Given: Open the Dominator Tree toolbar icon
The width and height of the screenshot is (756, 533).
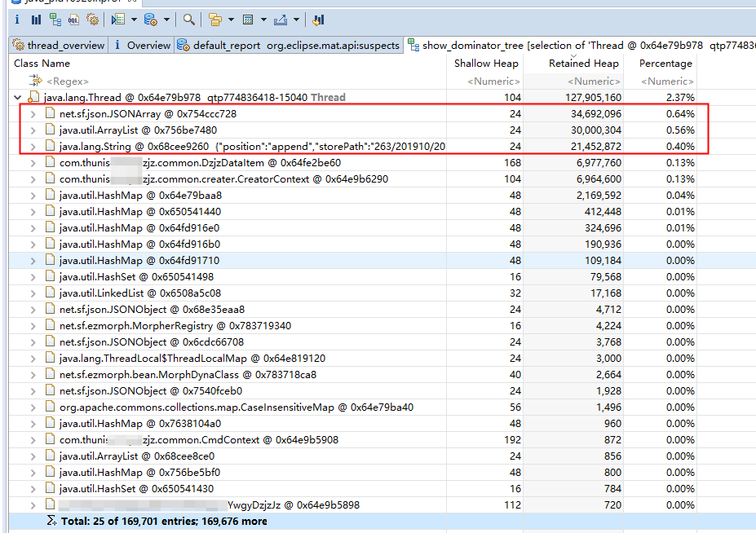Looking at the screenshot, I should pyautogui.click(x=55, y=20).
